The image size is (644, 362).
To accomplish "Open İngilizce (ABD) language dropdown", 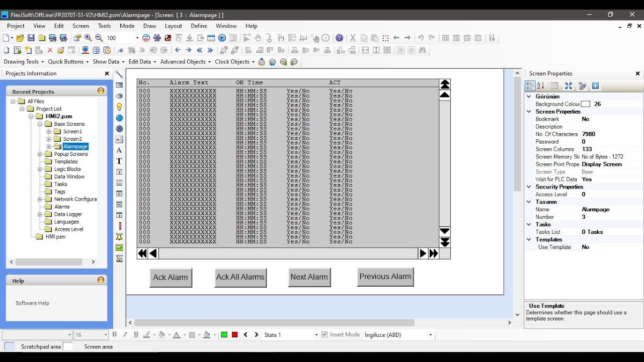I will [431, 335].
